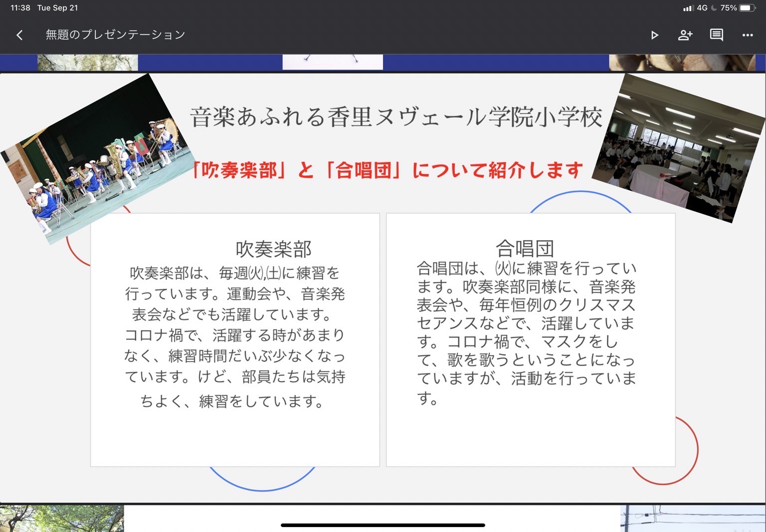
Task: Select the blue circle shape above the right text box
Action: [580, 201]
